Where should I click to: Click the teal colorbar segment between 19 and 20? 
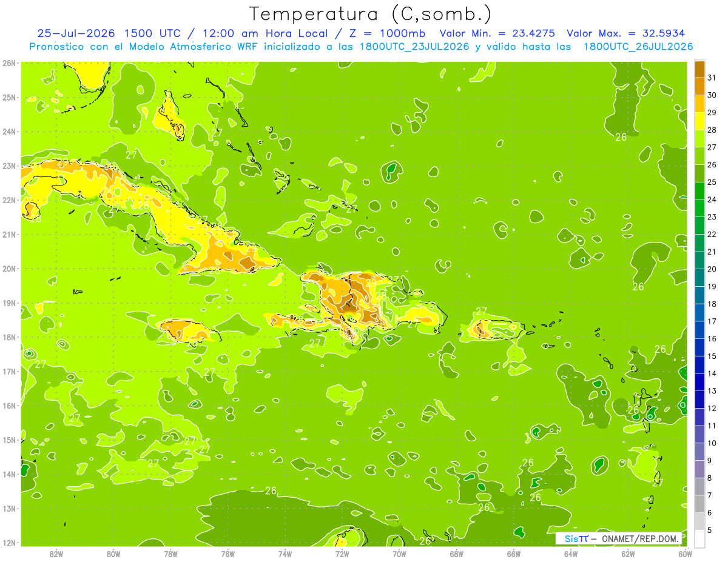(x=699, y=278)
